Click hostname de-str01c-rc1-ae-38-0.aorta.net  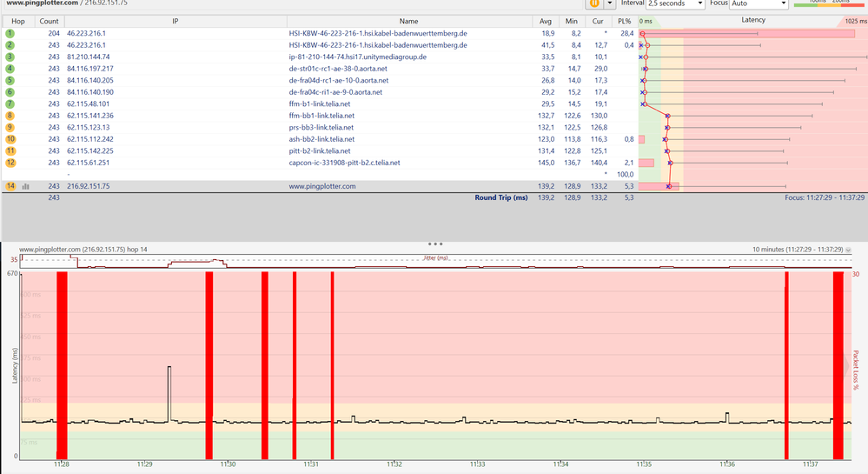338,69
